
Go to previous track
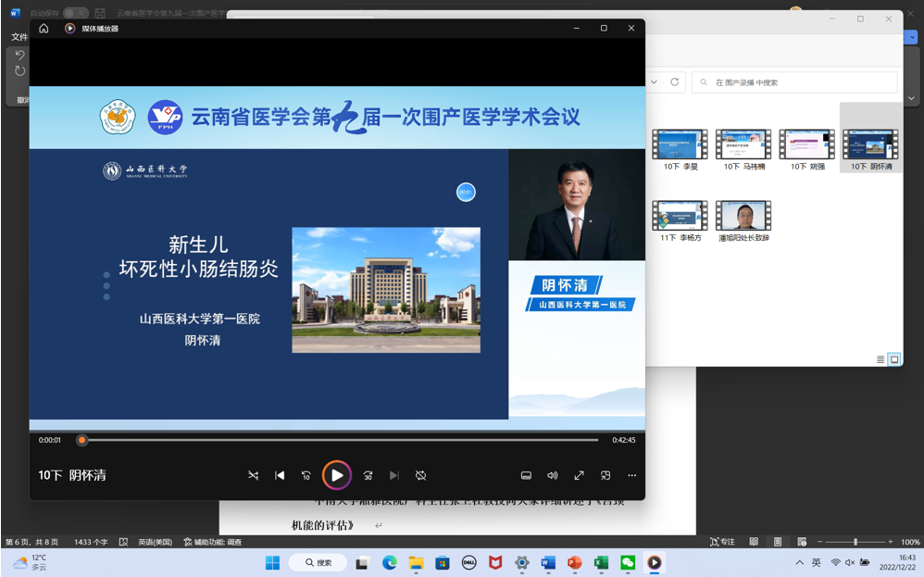pyautogui.click(x=280, y=475)
